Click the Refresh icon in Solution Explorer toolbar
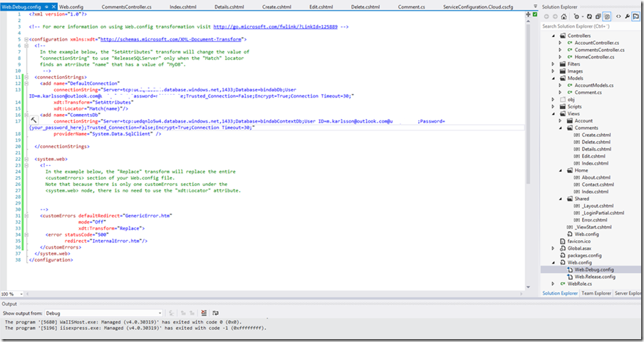The height and width of the screenshot is (342, 644). click(x=589, y=16)
